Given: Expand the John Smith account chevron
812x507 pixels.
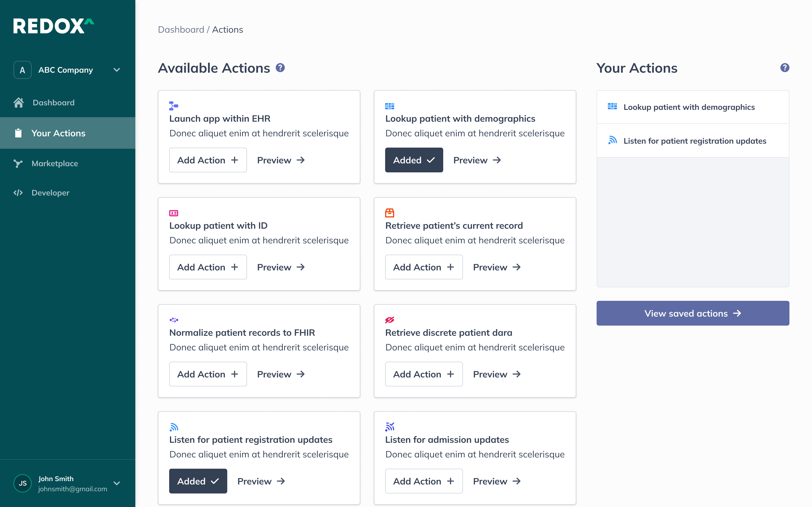Looking at the screenshot, I should click(x=116, y=483).
